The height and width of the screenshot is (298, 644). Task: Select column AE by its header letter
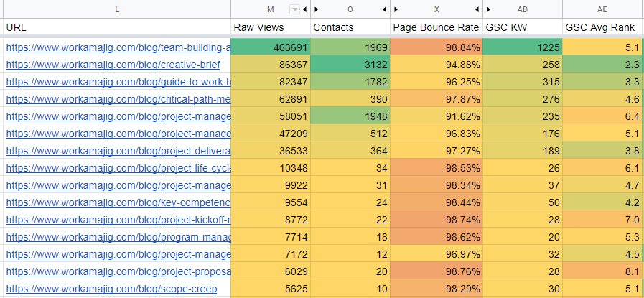click(602, 9)
